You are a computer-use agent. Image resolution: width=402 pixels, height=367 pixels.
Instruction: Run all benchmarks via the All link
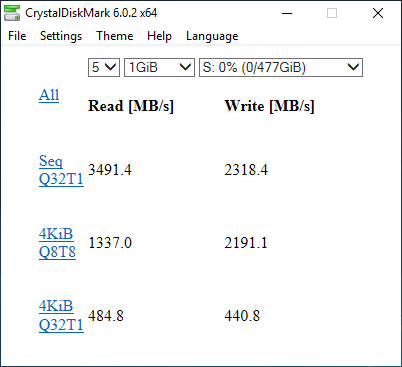click(x=49, y=95)
